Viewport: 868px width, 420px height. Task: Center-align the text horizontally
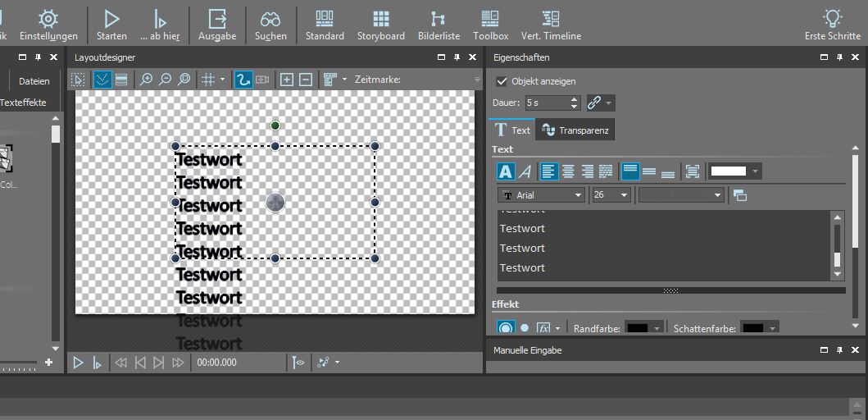(x=568, y=171)
